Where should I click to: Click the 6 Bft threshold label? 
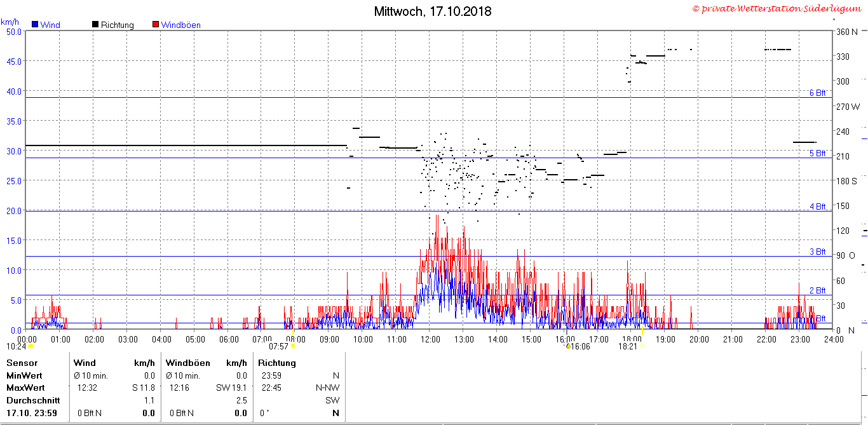(817, 93)
